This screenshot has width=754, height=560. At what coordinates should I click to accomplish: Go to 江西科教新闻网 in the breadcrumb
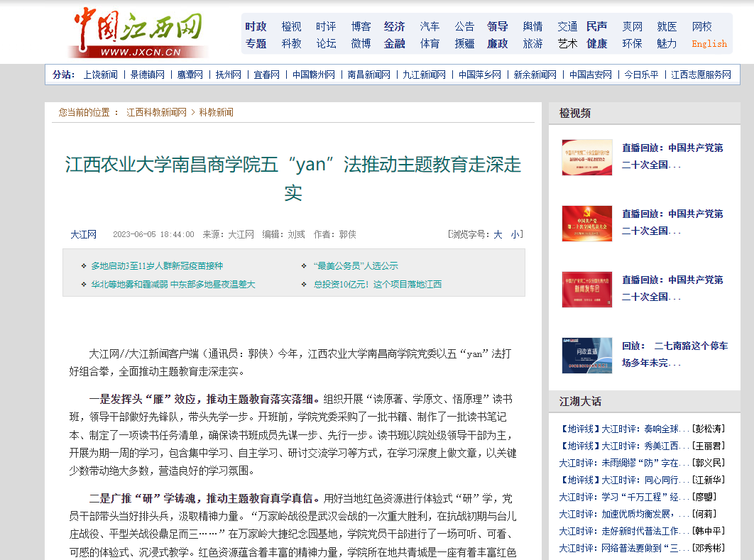(156, 112)
